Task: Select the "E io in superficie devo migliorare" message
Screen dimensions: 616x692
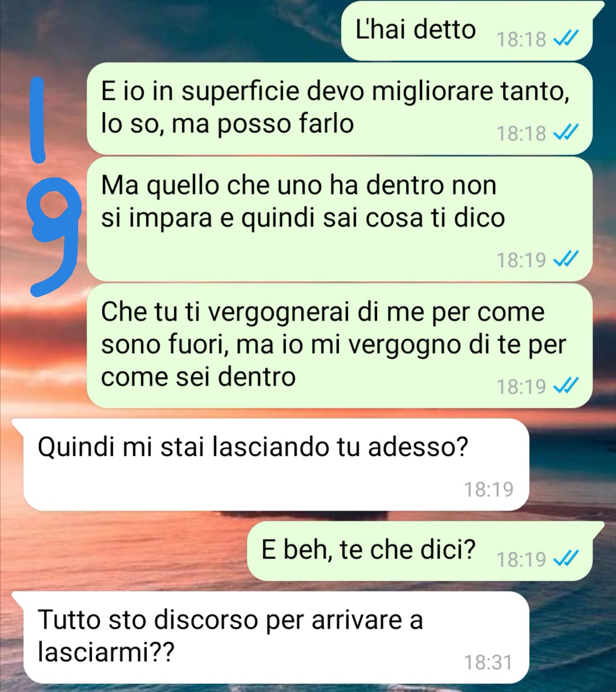Action: (x=339, y=108)
